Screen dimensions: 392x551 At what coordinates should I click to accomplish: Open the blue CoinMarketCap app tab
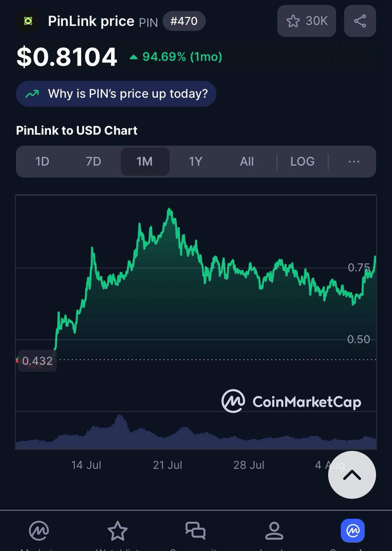353,531
